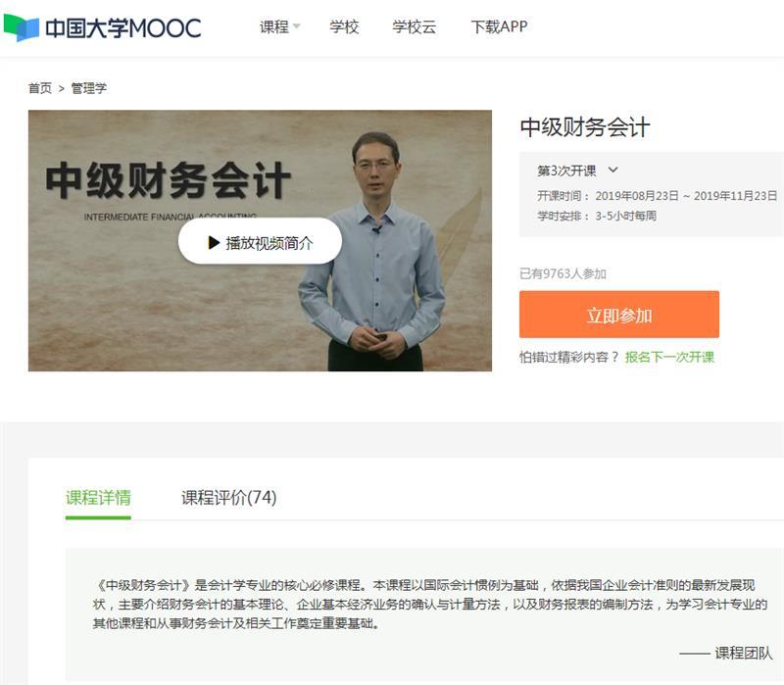784x685 pixels.
Task: Click the course intro video thumbnail
Action: 260,240
